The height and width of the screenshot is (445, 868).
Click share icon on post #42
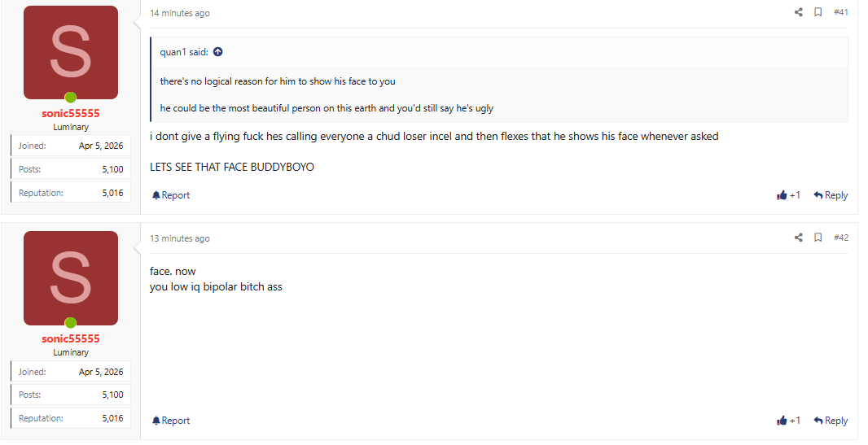[x=798, y=238]
